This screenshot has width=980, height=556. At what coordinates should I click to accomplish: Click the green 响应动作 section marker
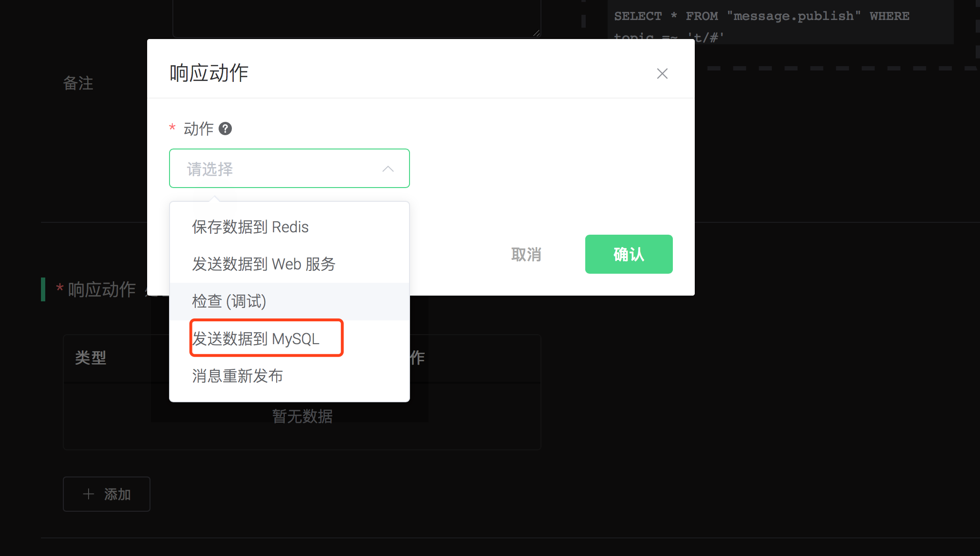tap(43, 289)
